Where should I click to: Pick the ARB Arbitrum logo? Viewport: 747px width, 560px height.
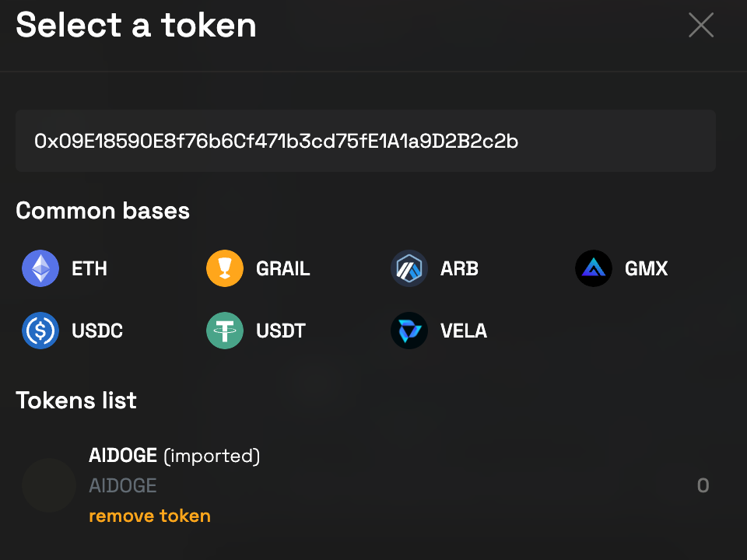point(409,268)
